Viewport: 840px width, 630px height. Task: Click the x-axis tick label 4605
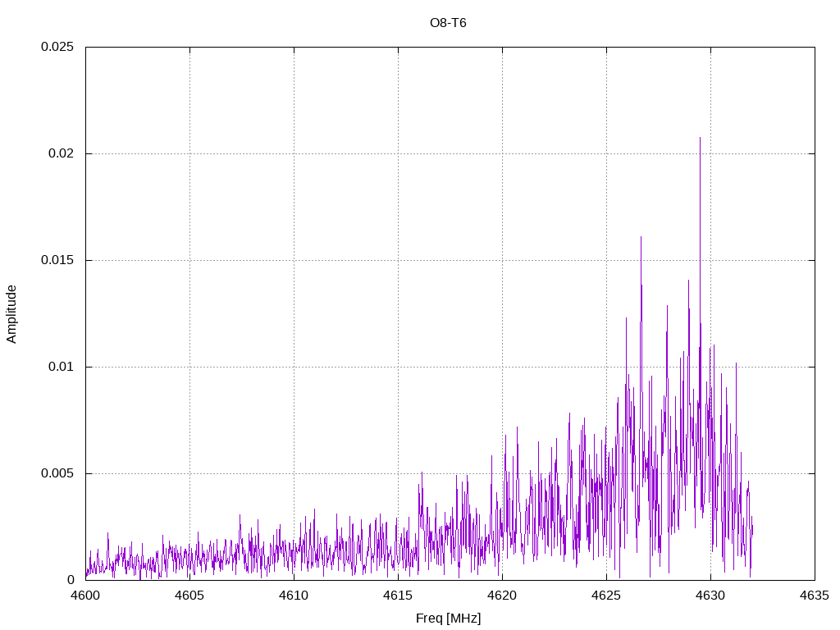coord(189,596)
